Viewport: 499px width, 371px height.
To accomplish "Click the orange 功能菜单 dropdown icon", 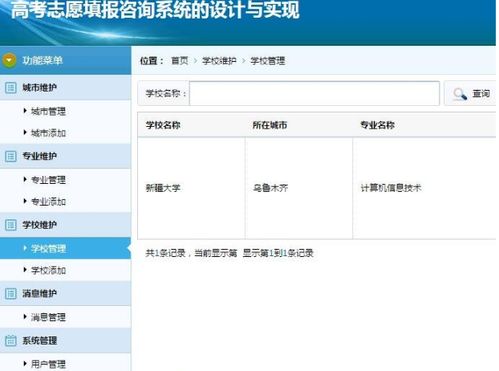I will (x=9, y=60).
